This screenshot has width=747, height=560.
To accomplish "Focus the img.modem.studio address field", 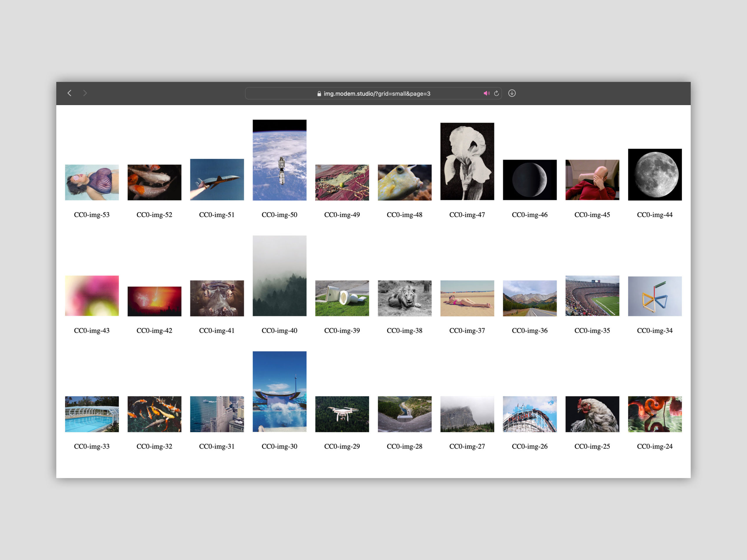I will (x=373, y=94).
